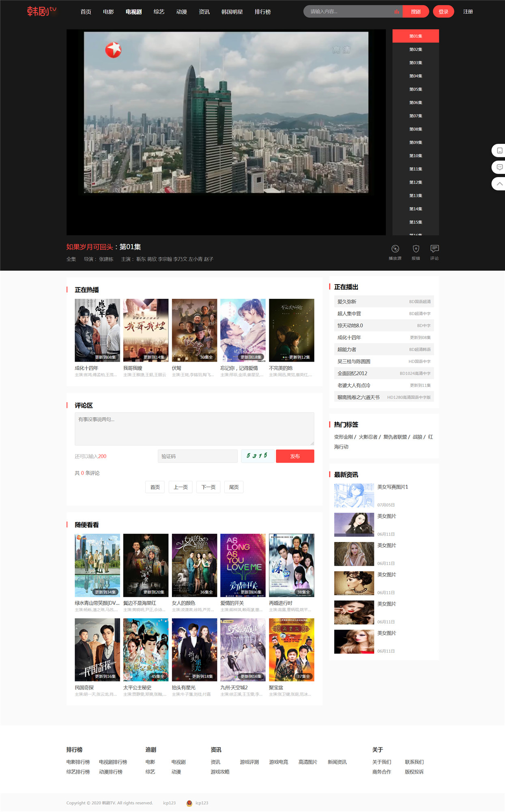Click the 报错 report error shield icon

[x=416, y=249]
